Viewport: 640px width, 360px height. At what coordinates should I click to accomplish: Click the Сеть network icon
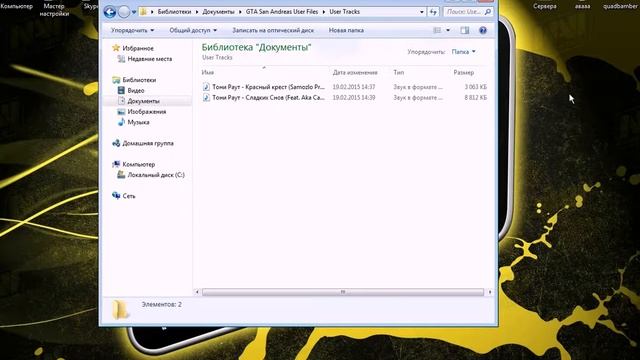[116, 196]
